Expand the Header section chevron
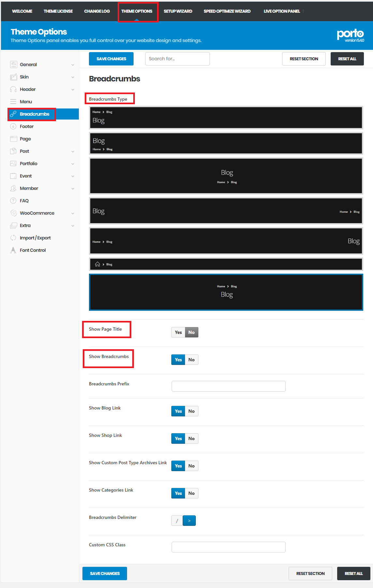The height and width of the screenshot is (588, 373). click(x=73, y=90)
